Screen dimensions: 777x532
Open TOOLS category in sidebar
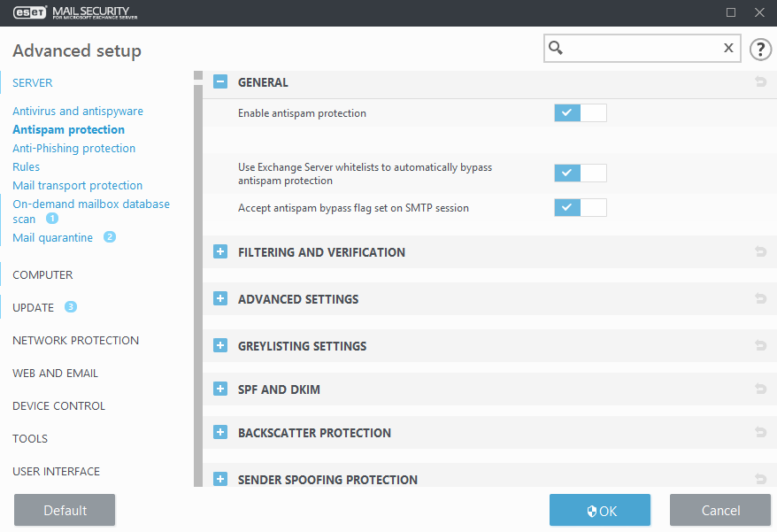tap(30, 438)
